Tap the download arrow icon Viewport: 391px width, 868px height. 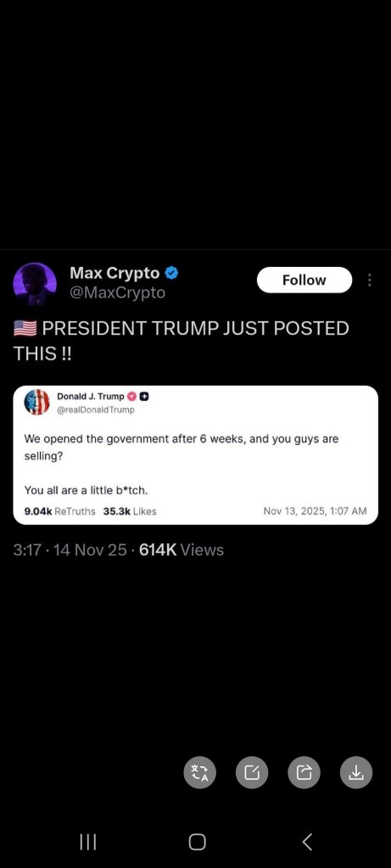coord(356,771)
